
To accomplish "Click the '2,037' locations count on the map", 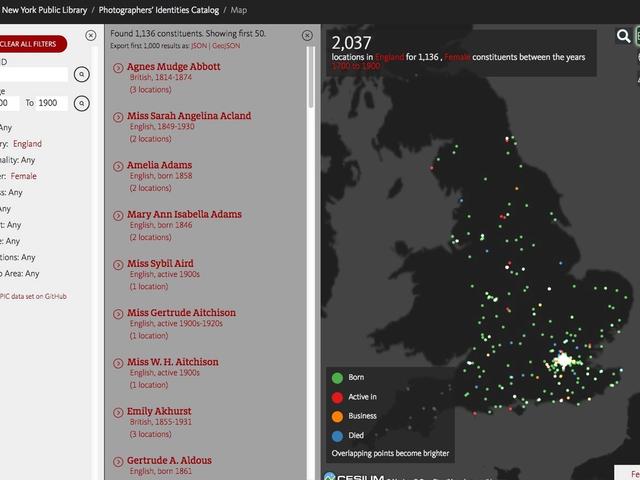I will point(351,43).
